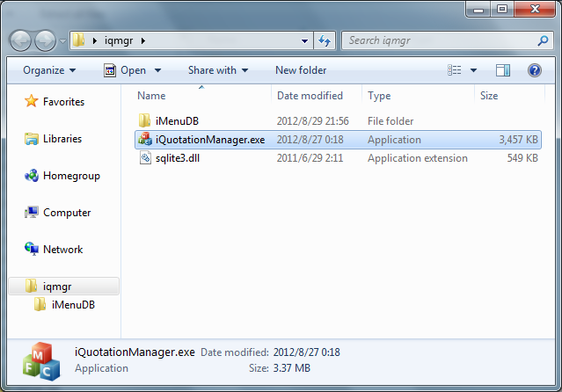
Task: Sort by the Name column header
Action: pos(201,95)
